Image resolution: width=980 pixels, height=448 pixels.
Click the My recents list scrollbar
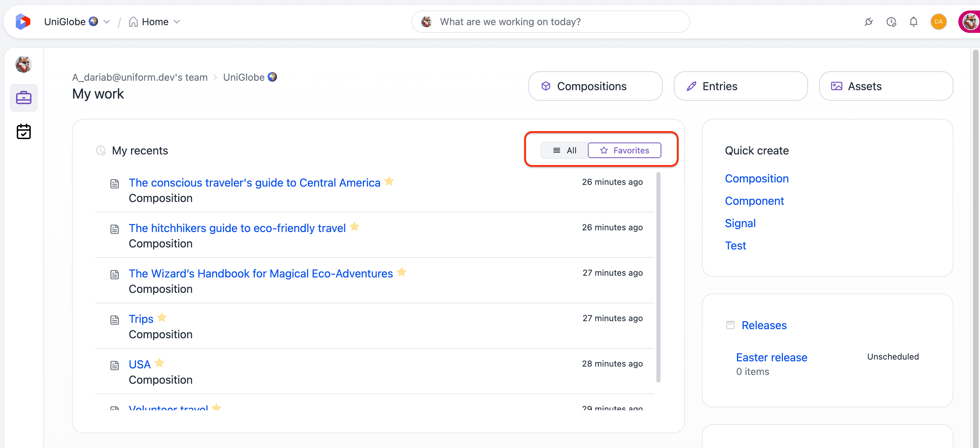click(658, 277)
